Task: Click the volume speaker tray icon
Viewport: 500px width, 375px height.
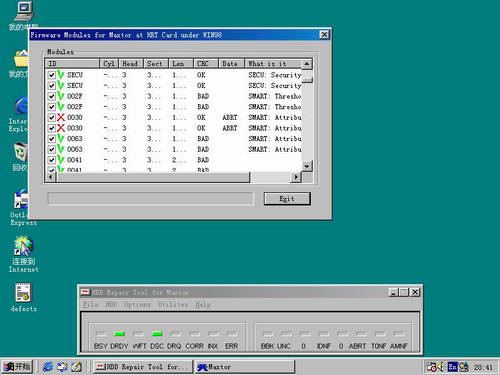Action: click(x=440, y=367)
